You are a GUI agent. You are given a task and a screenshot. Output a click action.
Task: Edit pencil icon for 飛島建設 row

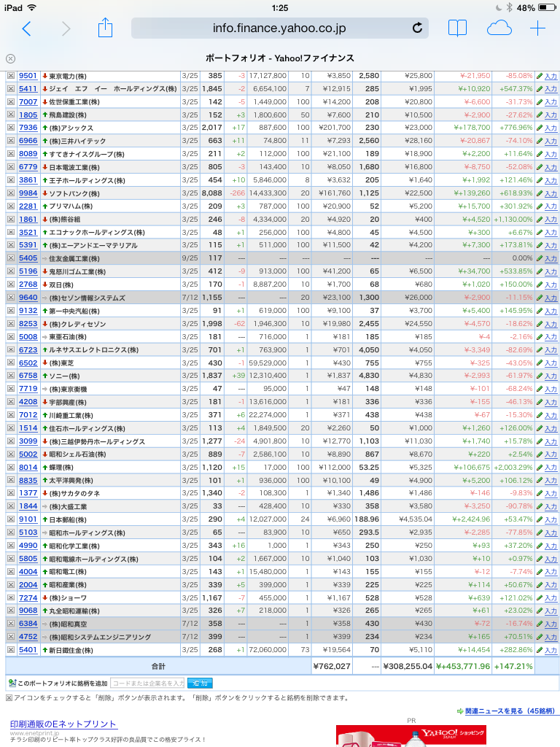point(540,115)
